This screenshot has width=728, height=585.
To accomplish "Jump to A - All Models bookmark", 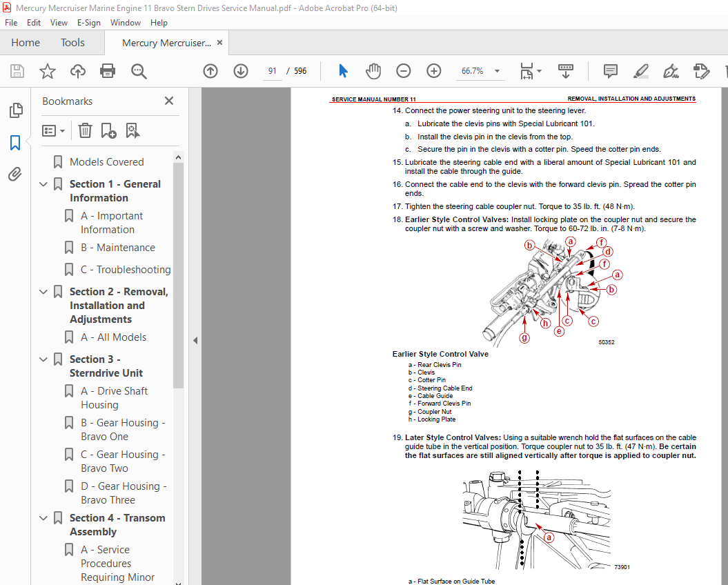I will [114, 337].
